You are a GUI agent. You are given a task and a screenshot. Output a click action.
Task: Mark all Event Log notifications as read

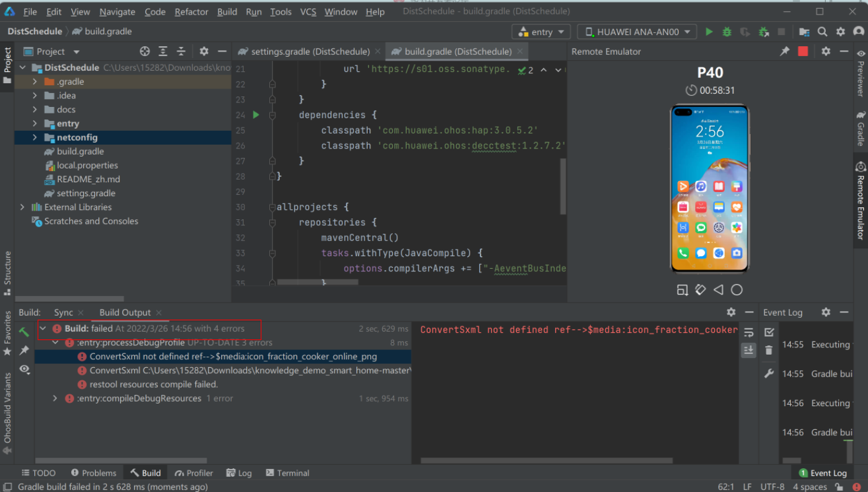pyautogui.click(x=769, y=332)
